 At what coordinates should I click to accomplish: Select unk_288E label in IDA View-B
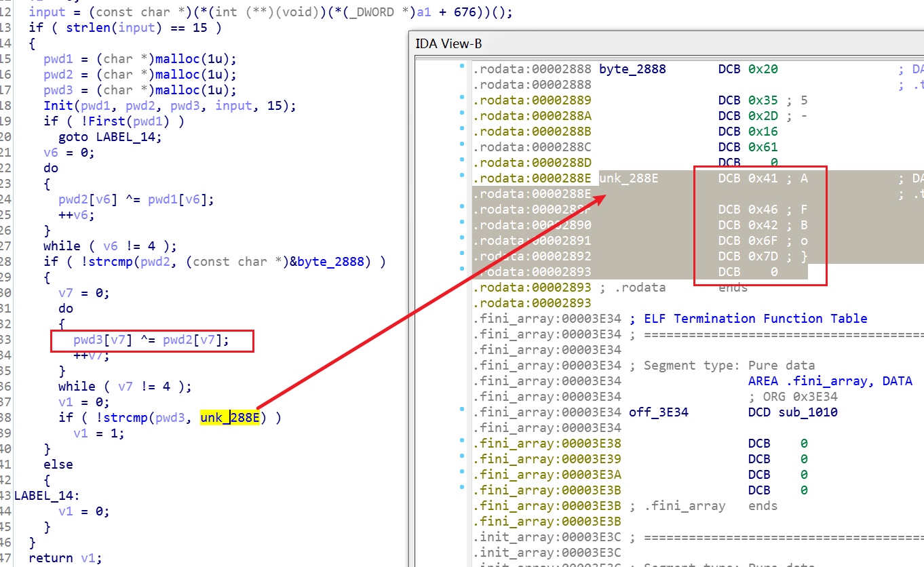click(x=629, y=178)
